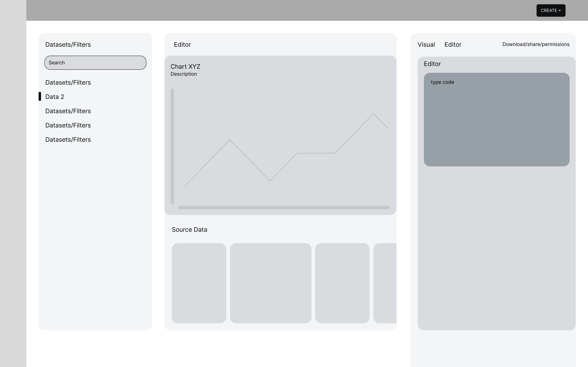The image size is (588, 367).
Task: Switch to the Editor tab beside Visual
Action: tap(453, 45)
